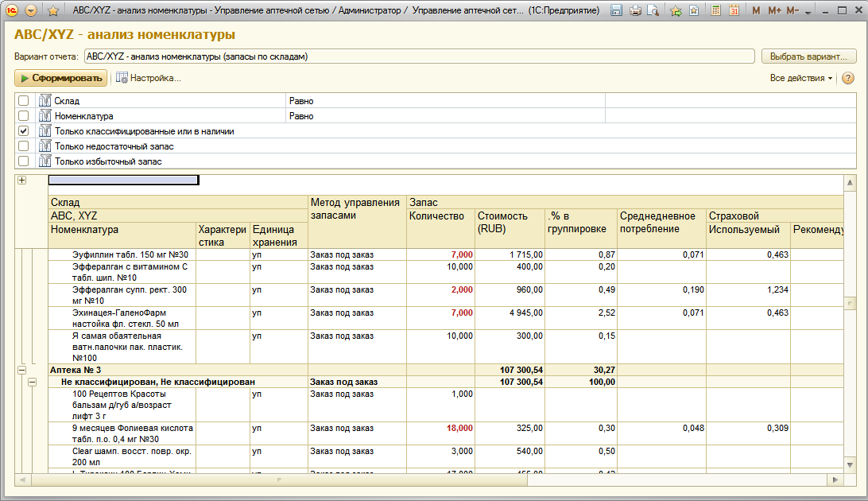Screen dimensions: 868x501
Task: Open the calculator icon
Action: (715, 10)
